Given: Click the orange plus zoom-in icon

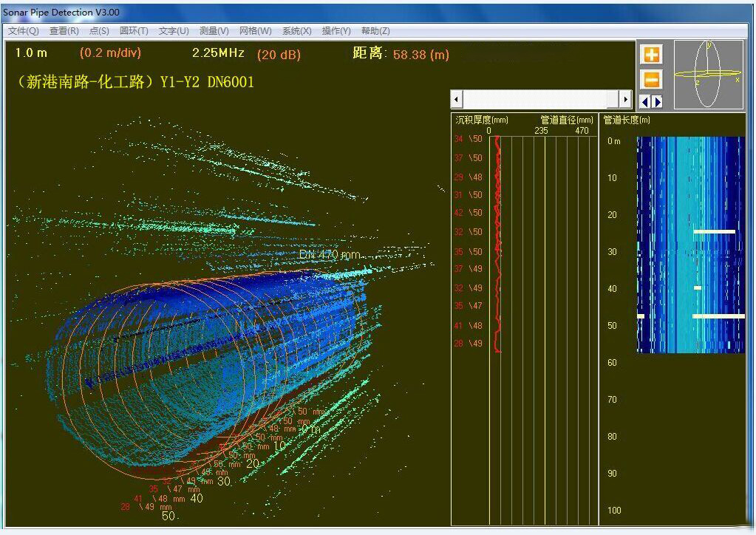Looking at the screenshot, I should (x=652, y=55).
